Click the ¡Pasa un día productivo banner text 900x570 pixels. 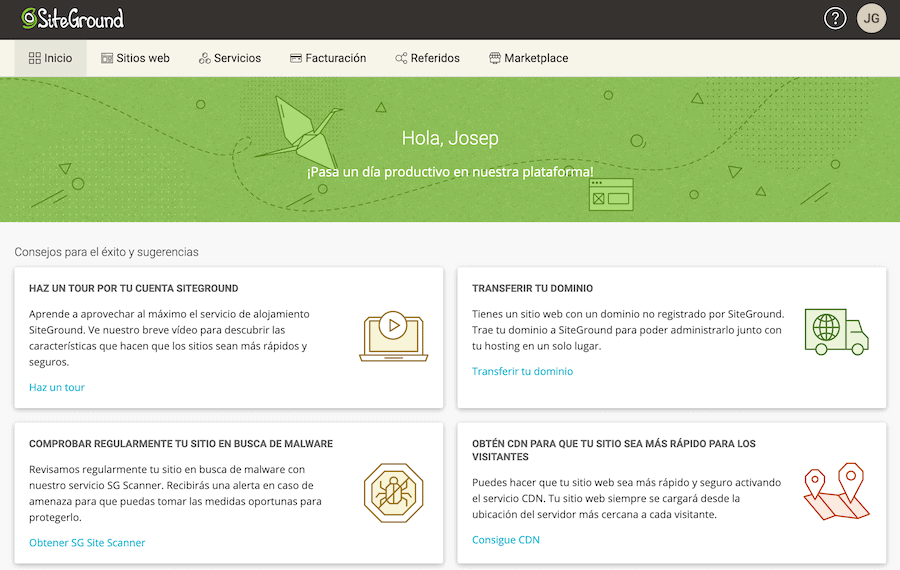pyautogui.click(x=450, y=172)
